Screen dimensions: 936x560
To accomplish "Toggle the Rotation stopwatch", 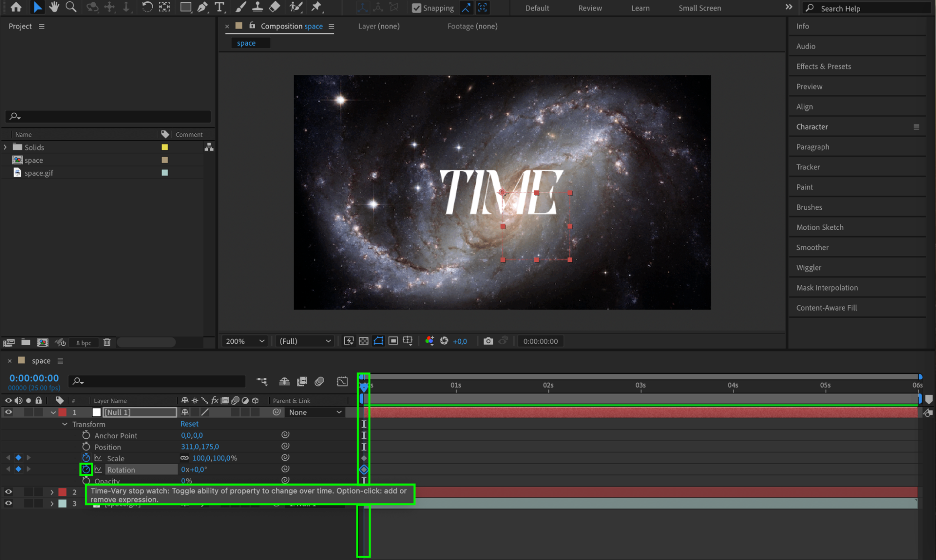I will coord(86,469).
